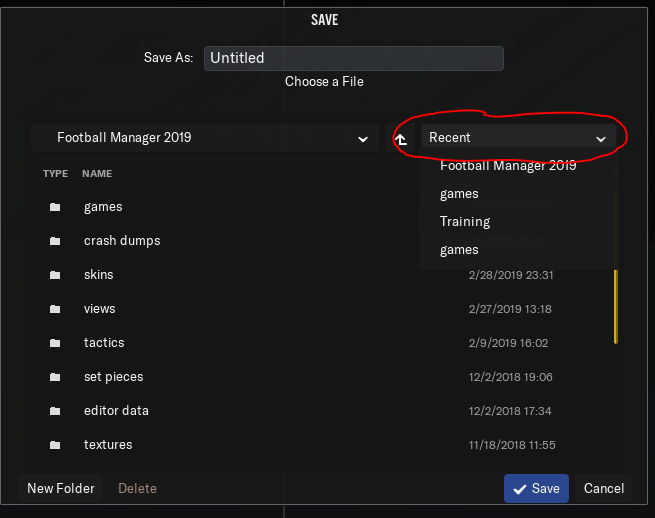The height and width of the screenshot is (518, 655).
Task: Click the up-one-level folder arrow icon
Action: coord(402,139)
